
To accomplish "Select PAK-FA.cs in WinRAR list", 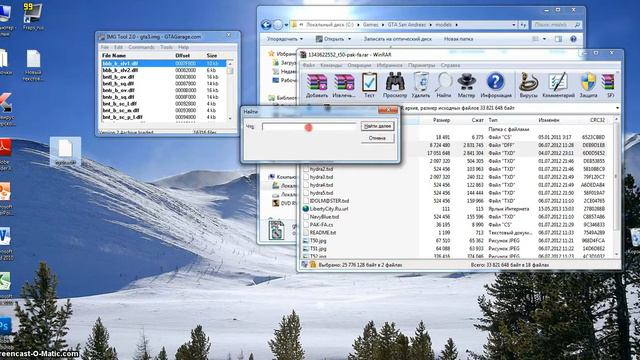I will 321,225.
